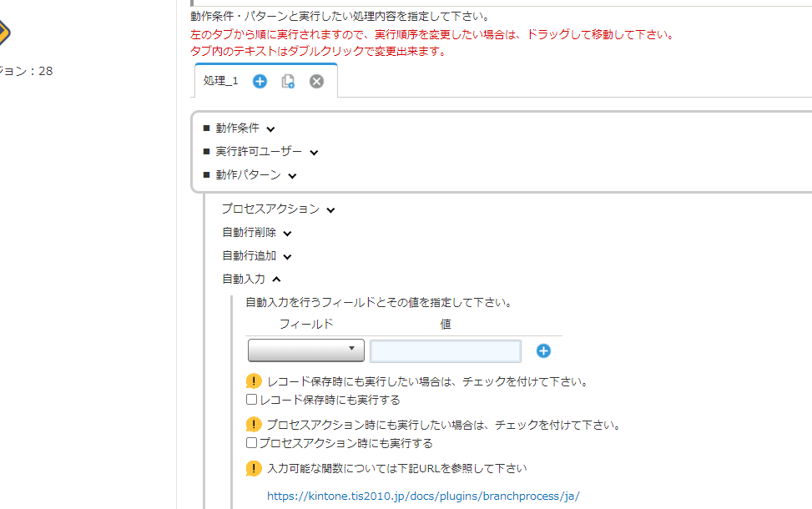Image resolution: width=812 pixels, height=509 pixels.
Task: Click the blue plus icon on 処理_1 tab
Action: coord(260,81)
